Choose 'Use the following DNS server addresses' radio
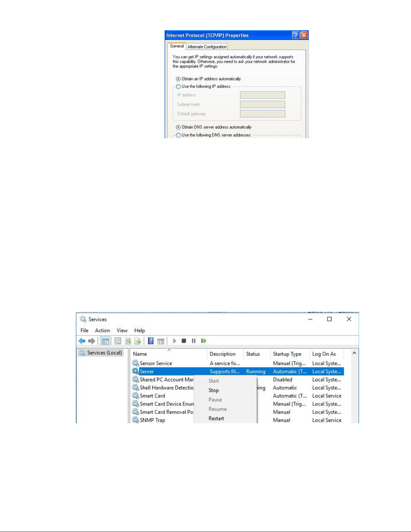 click(x=178, y=135)
